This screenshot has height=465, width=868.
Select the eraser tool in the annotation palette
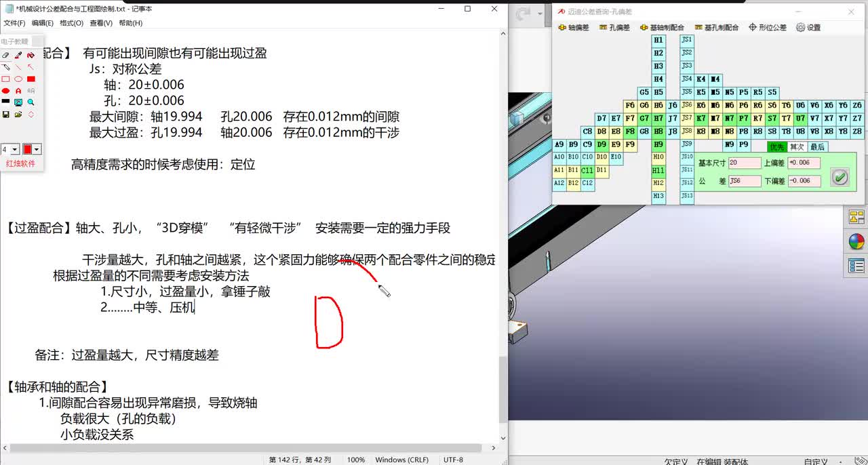click(5, 55)
